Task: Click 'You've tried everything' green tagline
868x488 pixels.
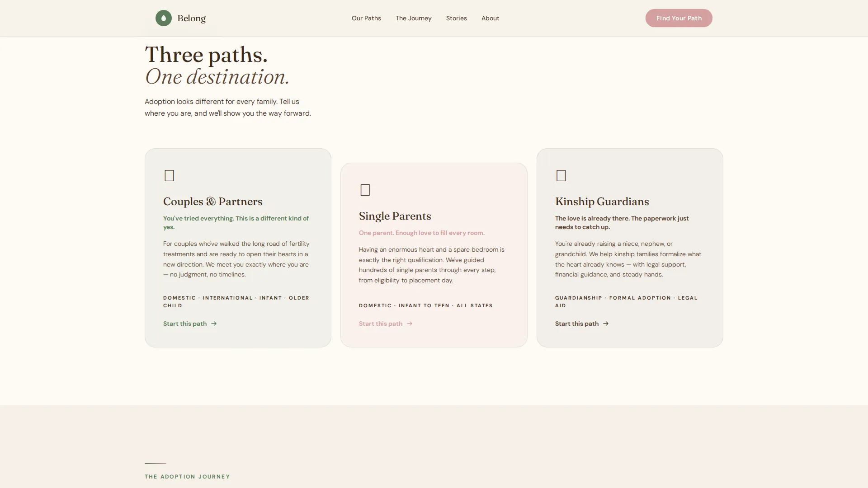Action: pyautogui.click(x=236, y=222)
